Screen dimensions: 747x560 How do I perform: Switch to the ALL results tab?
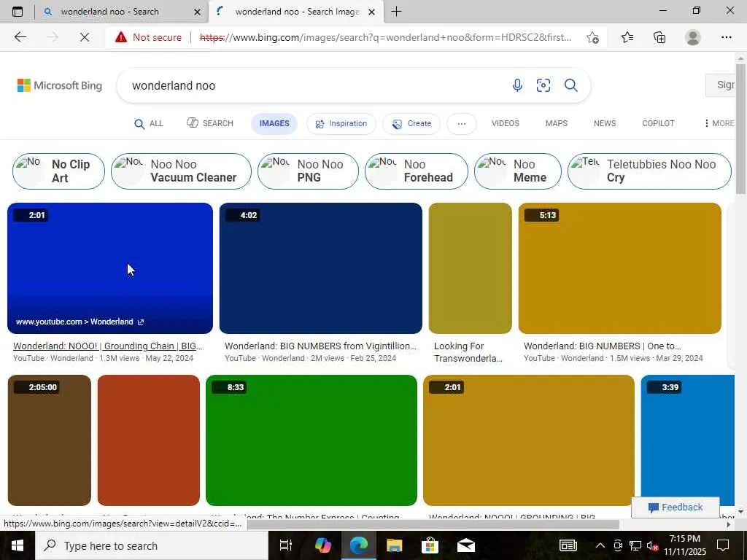[149, 123]
